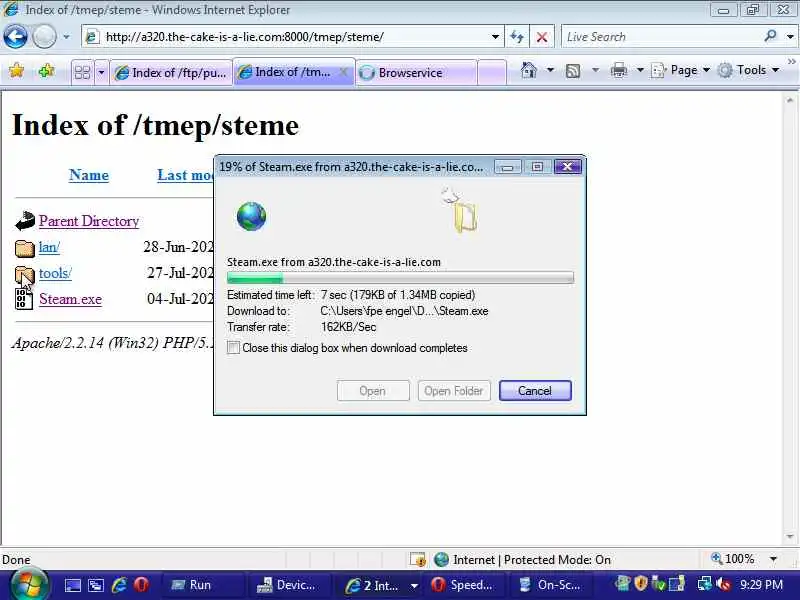
Task: Click the disabled Open button in download dialog
Action: (373, 391)
